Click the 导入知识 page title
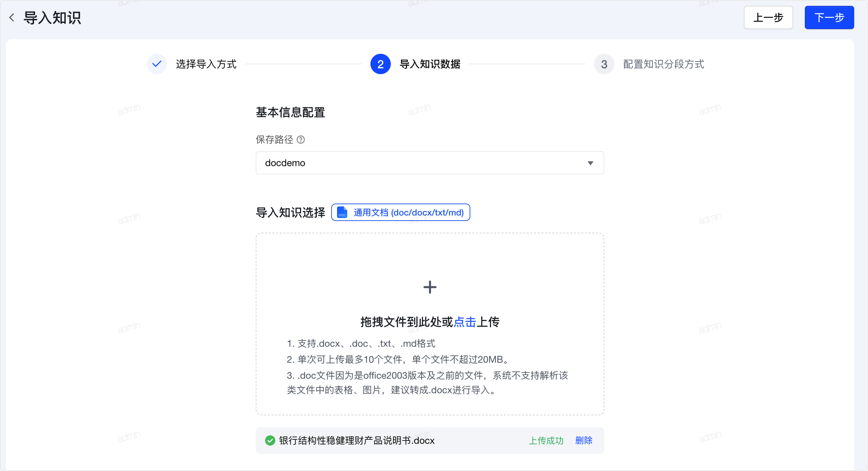The height and width of the screenshot is (471, 868). (52, 17)
